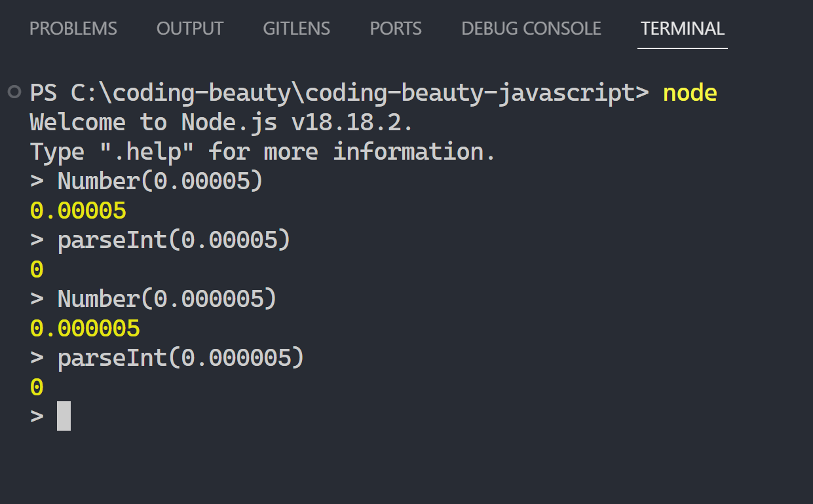Switch to the PROBLEMS tab
813x504 pixels.
point(73,29)
